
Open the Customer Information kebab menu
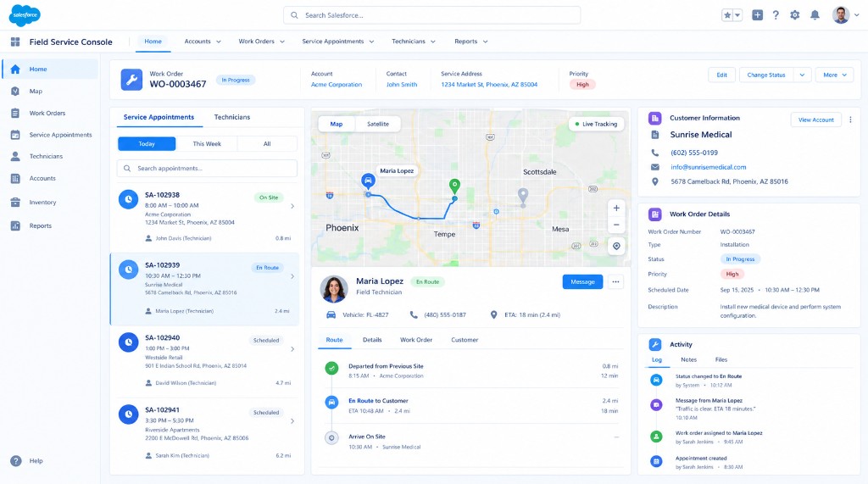pyautogui.click(x=850, y=120)
